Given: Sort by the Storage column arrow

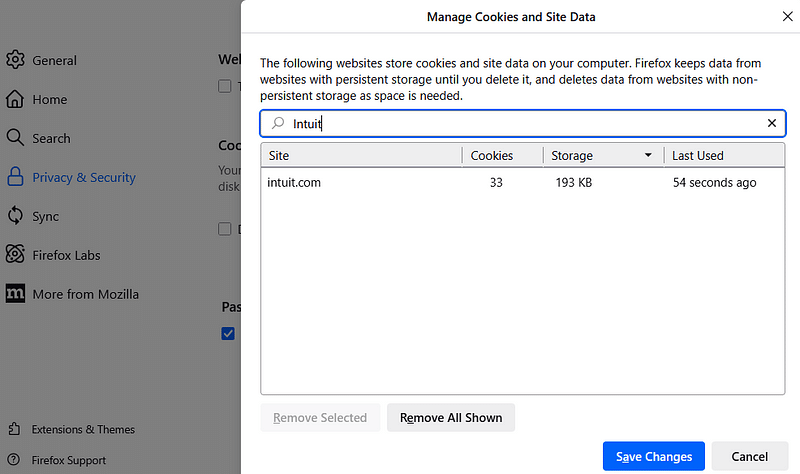Looking at the screenshot, I should (648, 155).
